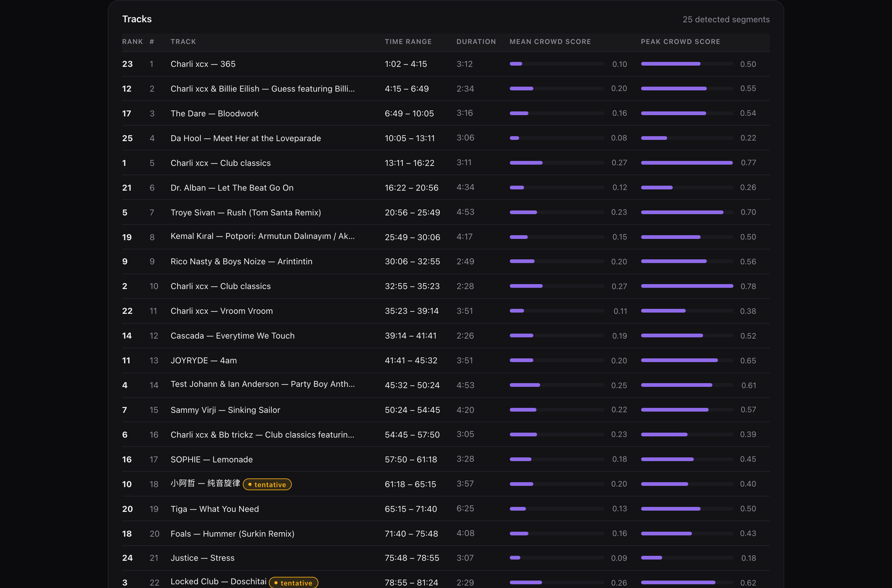Click the Tracks section heading
Image resolution: width=892 pixels, height=588 pixels.
tap(137, 19)
